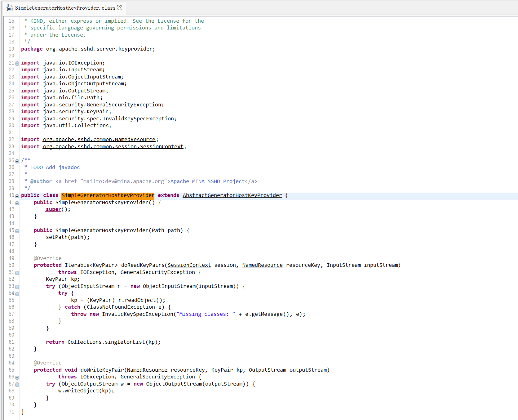Click the package org.apache.sshd.server.keyprovider declaration
The height and width of the screenshot is (420, 518).
[88, 49]
